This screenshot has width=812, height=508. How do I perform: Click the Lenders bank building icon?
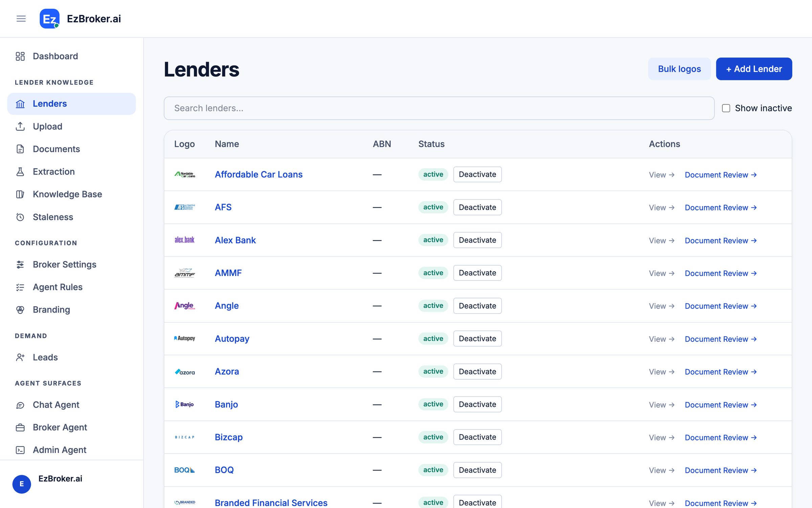tap(20, 104)
